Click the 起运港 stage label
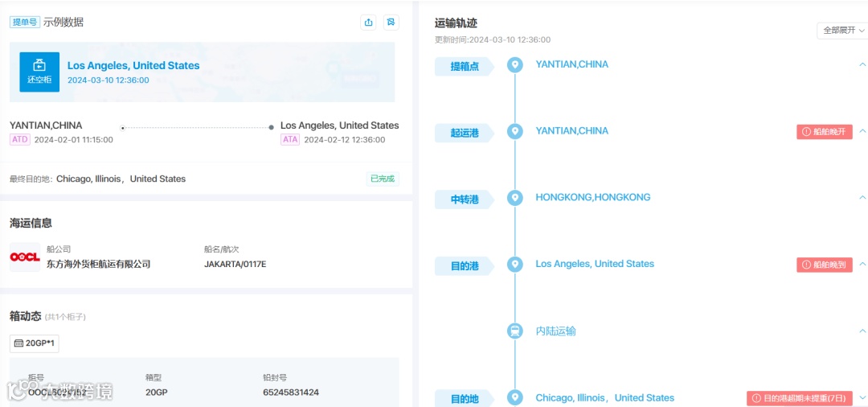This screenshot has width=868, height=407. [x=465, y=133]
